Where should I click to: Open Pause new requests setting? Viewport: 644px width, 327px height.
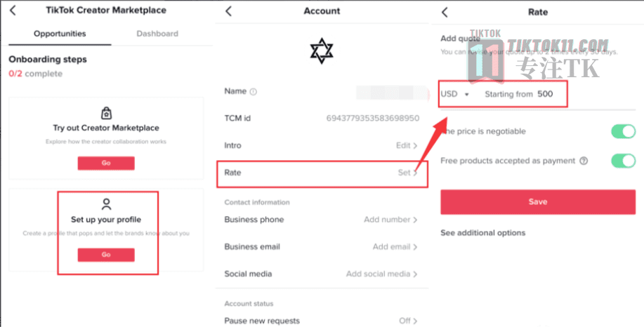322,321
